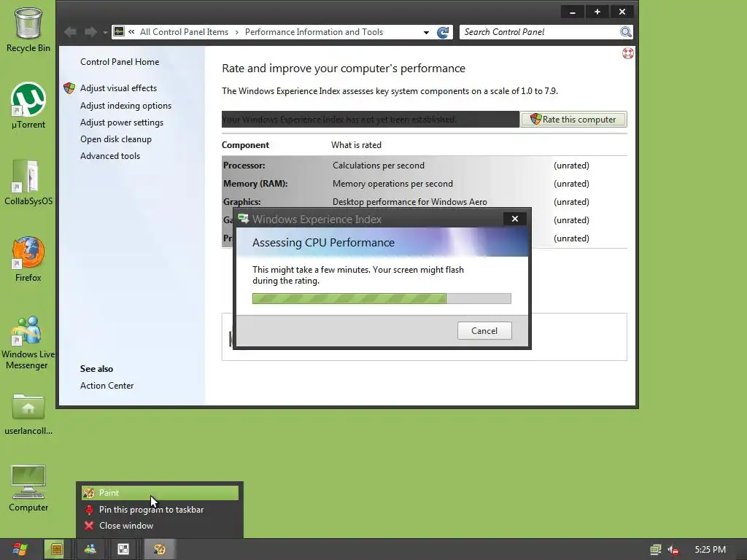Click the (unrated) value in Memory row
The image size is (747, 560).
click(571, 184)
